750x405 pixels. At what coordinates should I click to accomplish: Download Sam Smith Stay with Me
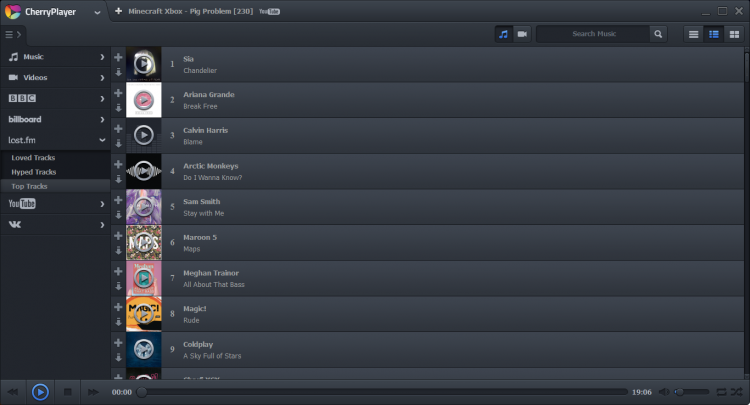tap(118, 215)
